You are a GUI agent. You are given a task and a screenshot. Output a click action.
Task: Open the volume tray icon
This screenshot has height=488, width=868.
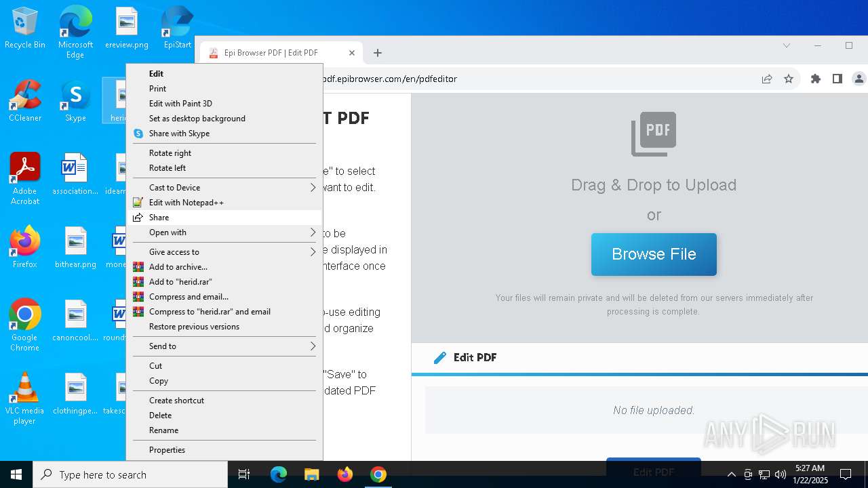pos(781,474)
